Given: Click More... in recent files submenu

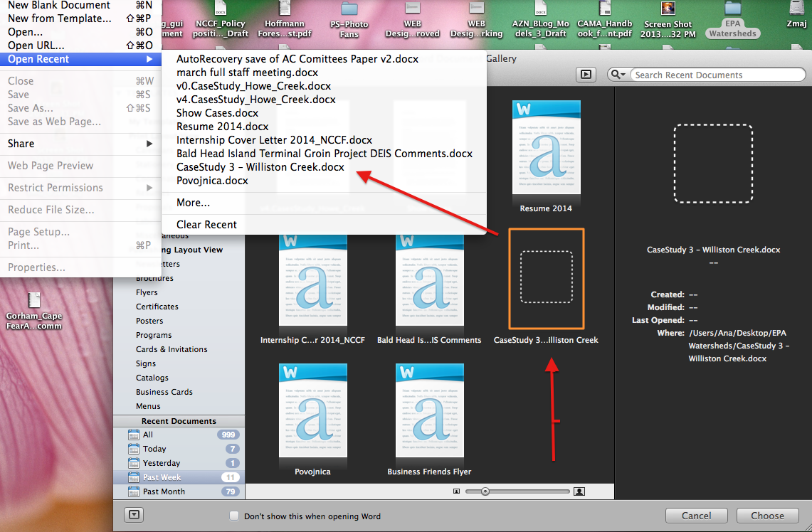Looking at the screenshot, I should click(x=325, y=203).
